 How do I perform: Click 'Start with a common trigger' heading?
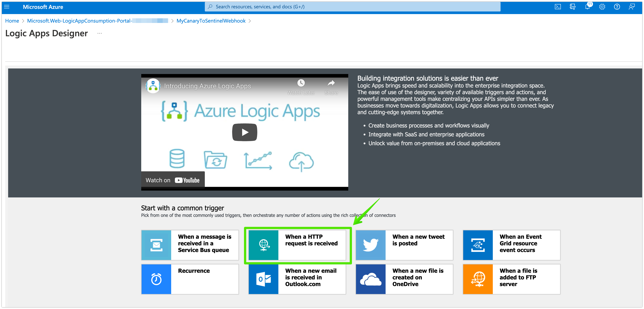(x=182, y=208)
